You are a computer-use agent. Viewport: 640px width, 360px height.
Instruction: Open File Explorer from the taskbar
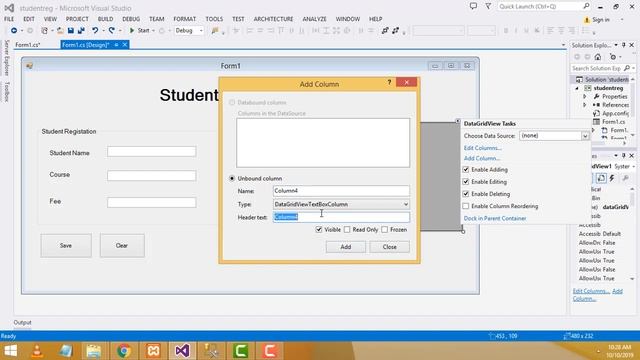pos(94,351)
